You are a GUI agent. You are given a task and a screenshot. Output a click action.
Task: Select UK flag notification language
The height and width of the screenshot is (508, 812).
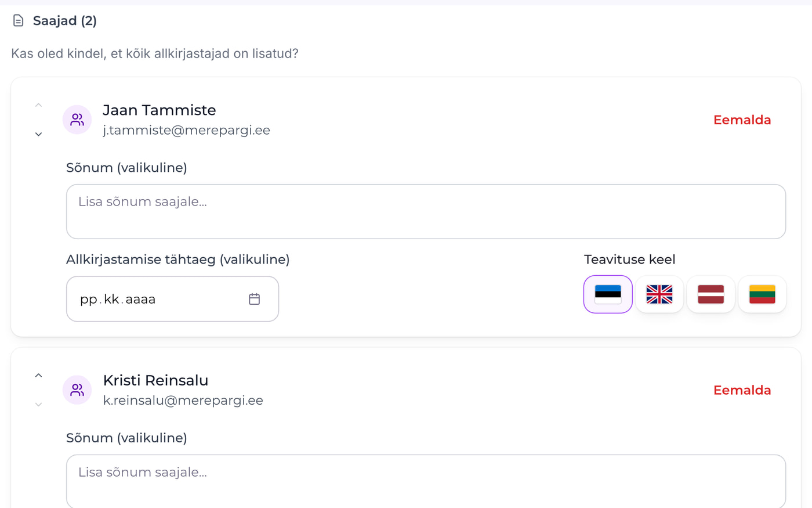(659, 294)
